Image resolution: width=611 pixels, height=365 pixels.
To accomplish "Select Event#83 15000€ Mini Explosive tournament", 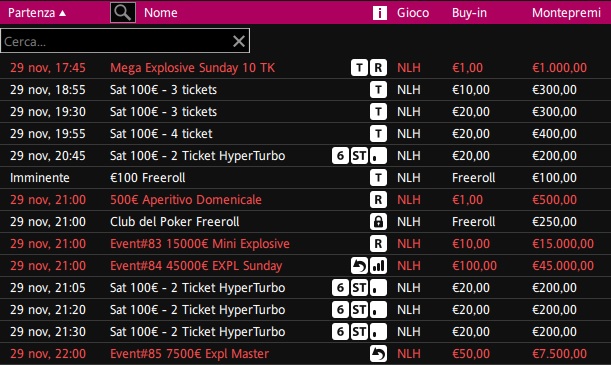I will (306, 243).
